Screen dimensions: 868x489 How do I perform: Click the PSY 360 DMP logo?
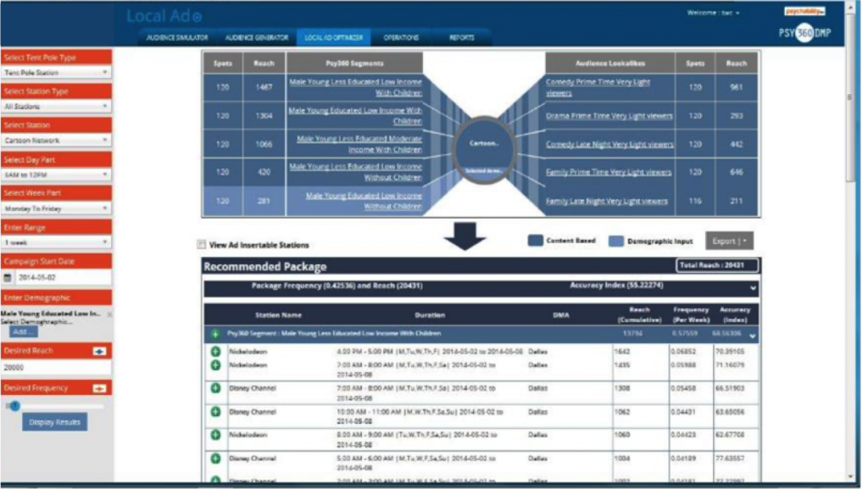point(804,33)
